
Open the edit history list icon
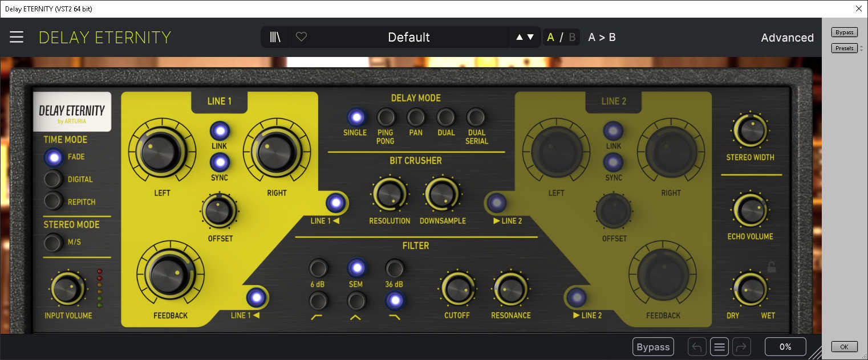[x=719, y=346]
